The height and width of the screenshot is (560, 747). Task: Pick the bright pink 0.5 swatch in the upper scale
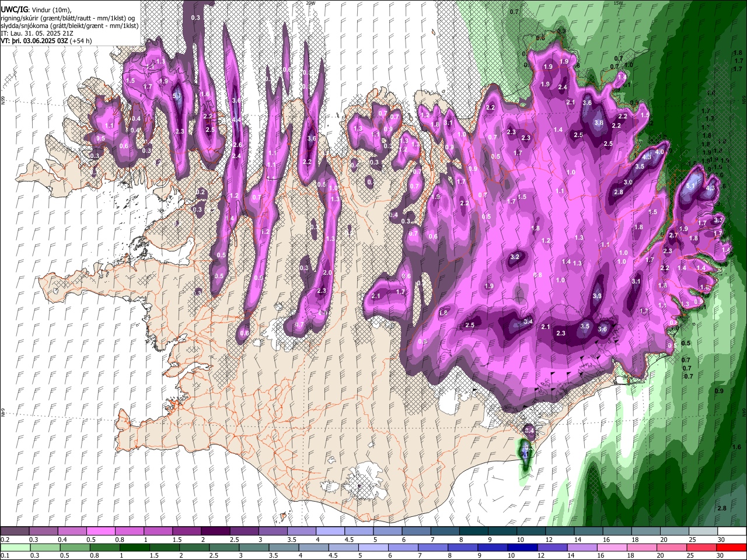click(100, 531)
